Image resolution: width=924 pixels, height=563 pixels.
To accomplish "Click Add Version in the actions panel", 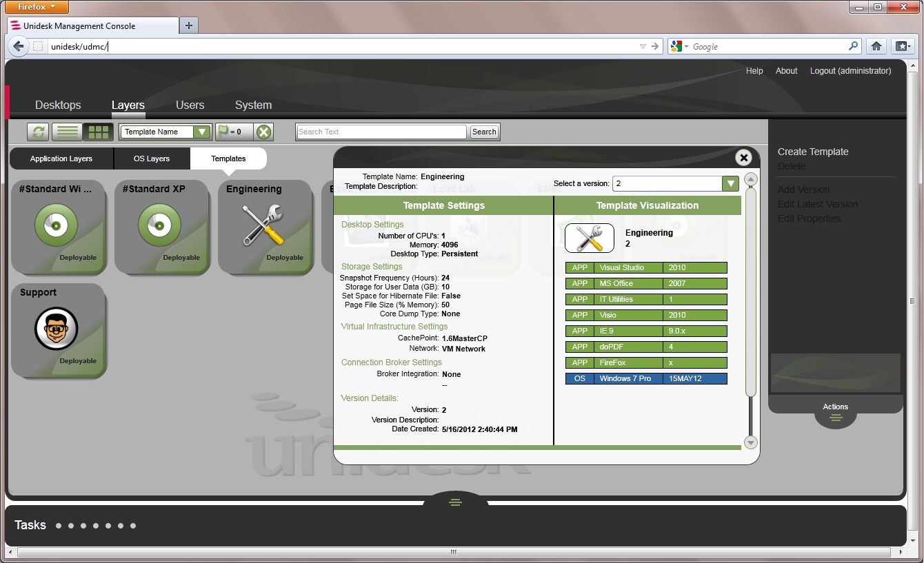I will (804, 190).
